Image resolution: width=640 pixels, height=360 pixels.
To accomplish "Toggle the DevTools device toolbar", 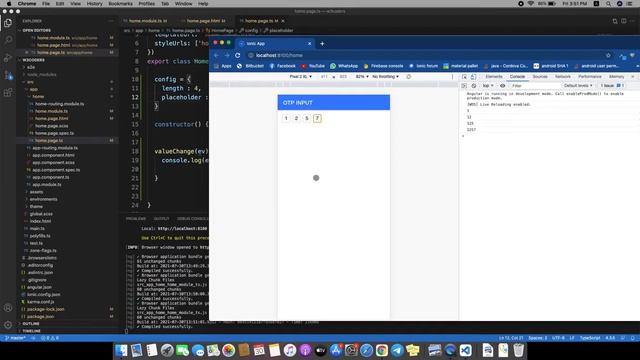I will coord(473,77).
